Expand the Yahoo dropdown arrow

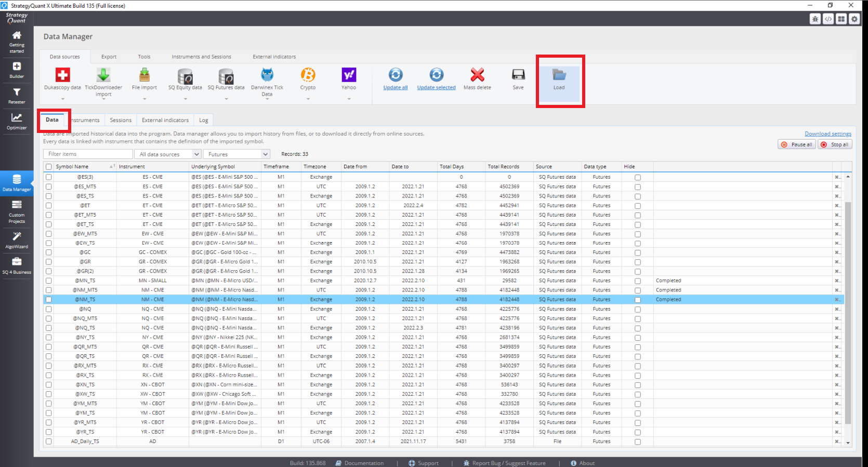[x=349, y=99]
